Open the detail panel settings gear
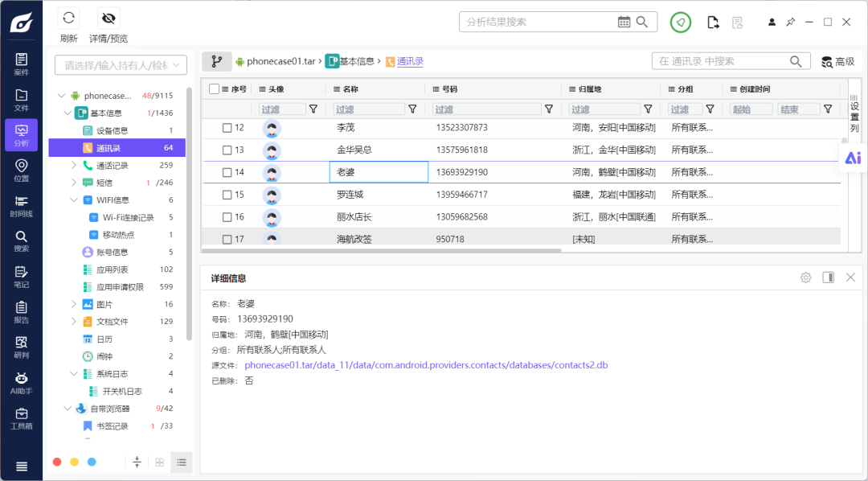 click(805, 277)
